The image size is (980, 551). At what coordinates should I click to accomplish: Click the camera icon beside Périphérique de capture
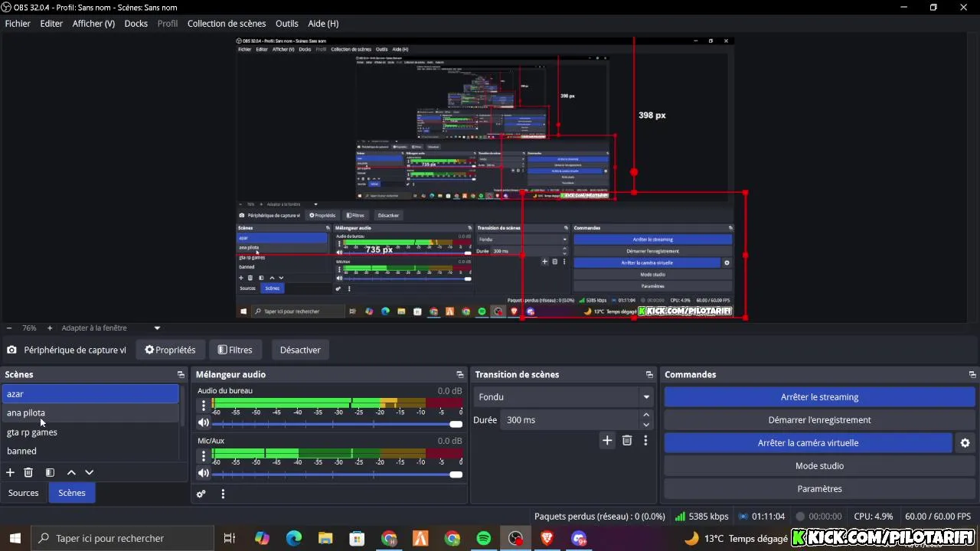(11, 350)
